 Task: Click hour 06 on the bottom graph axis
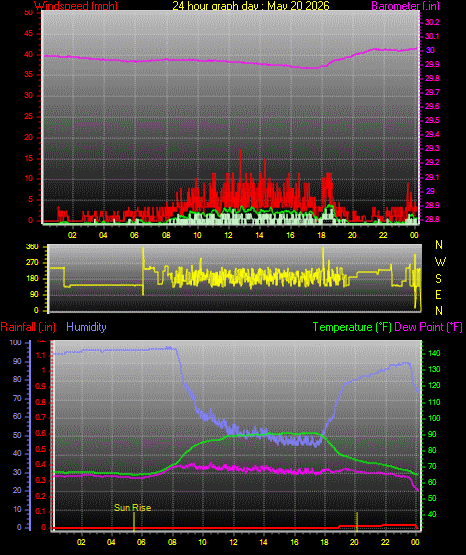[141, 542]
